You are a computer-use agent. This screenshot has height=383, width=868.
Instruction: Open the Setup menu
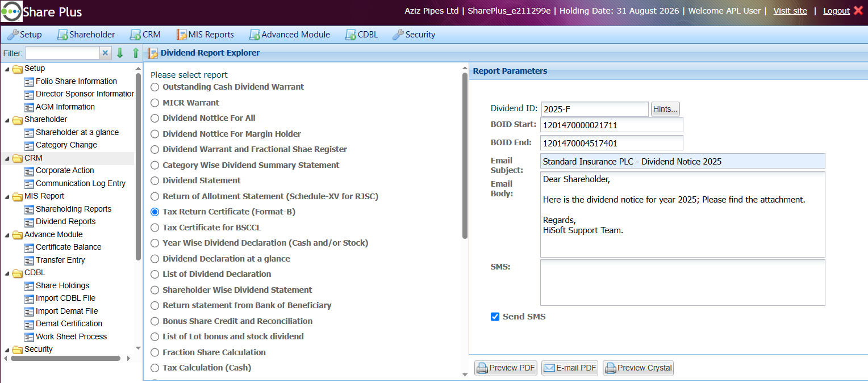click(x=24, y=35)
